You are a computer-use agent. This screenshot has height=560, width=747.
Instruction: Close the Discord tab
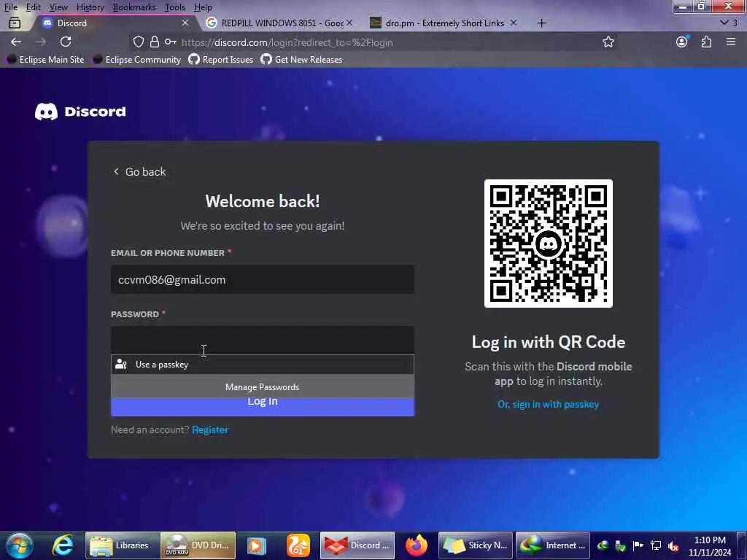185,23
